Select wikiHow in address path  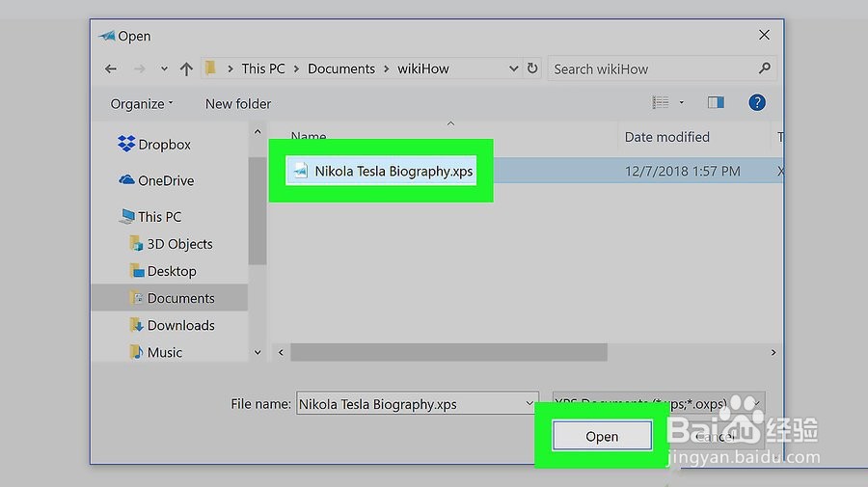click(423, 68)
